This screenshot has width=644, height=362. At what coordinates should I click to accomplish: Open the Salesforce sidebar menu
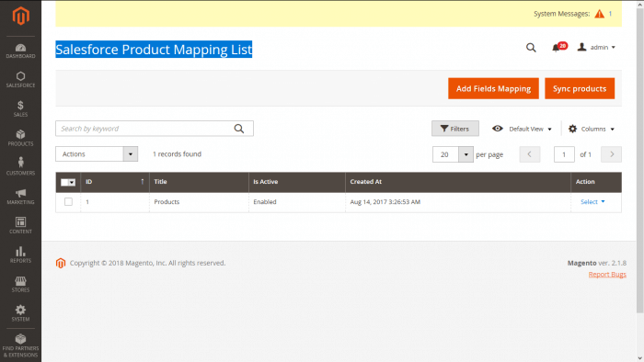[x=20, y=80]
